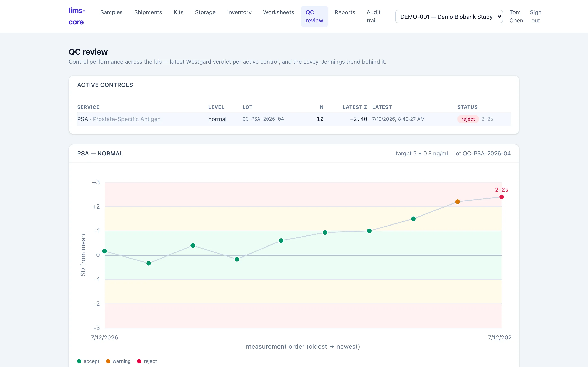
Task: Open the Shipments section
Action: tap(148, 12)
